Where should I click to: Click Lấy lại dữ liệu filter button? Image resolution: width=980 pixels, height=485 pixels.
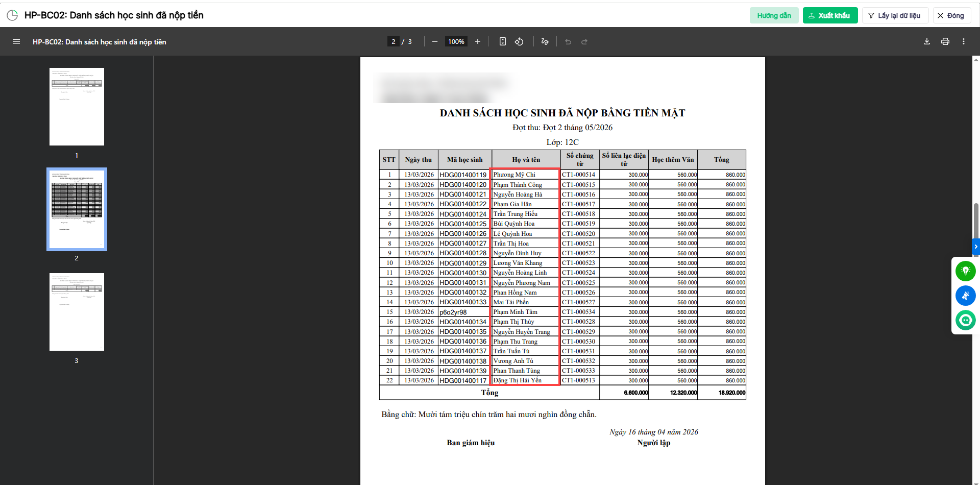pyautogui.click(x=895, y=15)
